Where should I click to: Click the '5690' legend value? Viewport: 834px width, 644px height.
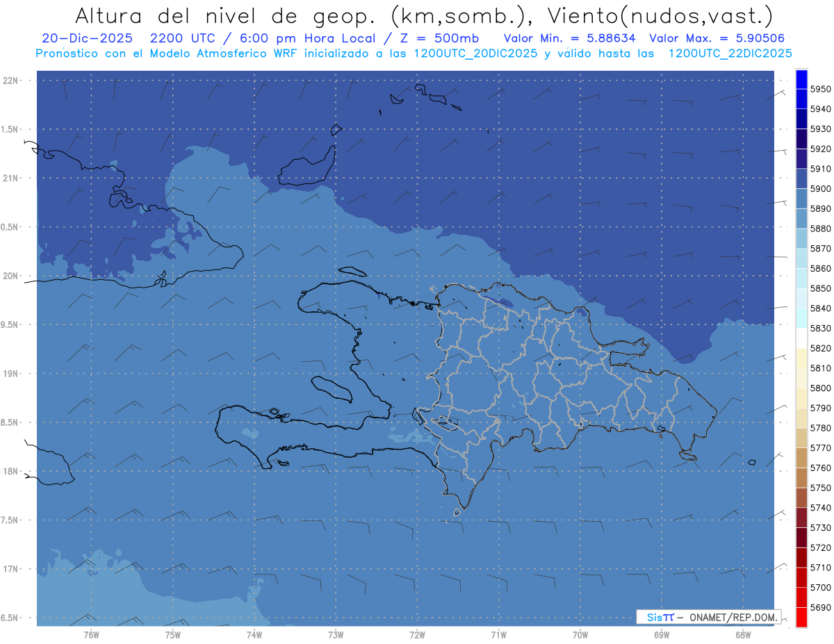[821, 607]
